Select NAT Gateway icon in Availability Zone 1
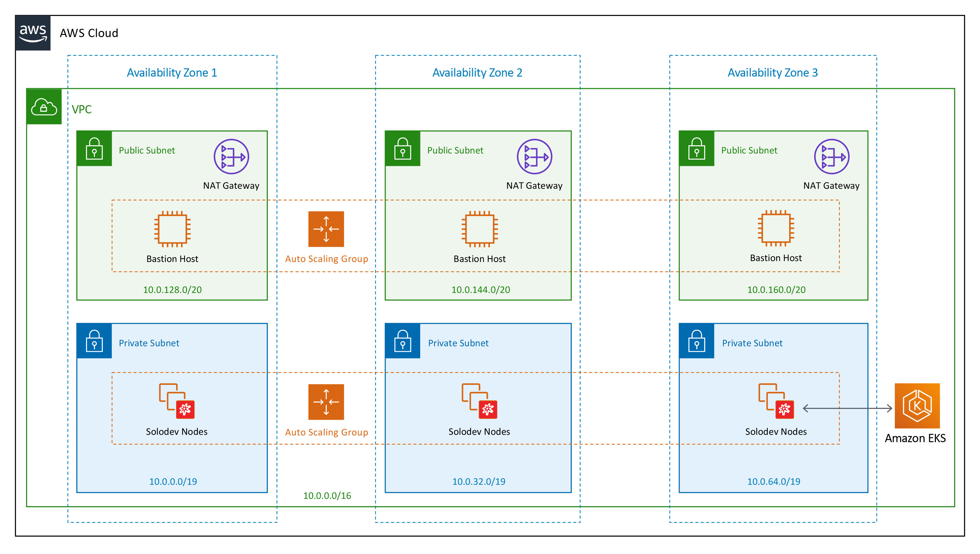The image size is (980, 554). 231,157
